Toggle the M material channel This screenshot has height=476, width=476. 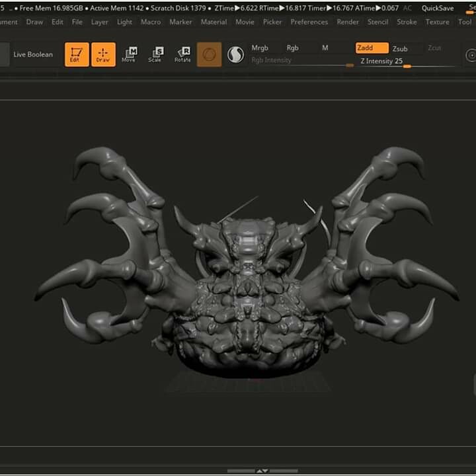(x=325, y=48)
